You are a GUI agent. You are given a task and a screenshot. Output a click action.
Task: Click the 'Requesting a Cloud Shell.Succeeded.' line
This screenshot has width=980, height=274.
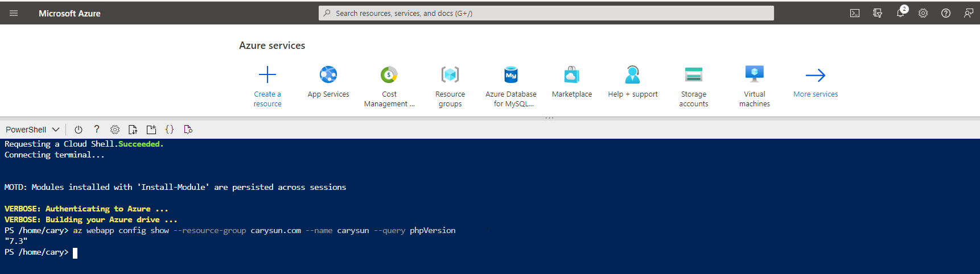84,144
